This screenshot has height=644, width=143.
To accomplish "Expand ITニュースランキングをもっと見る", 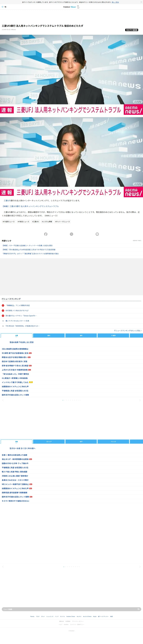I will coord(128,331).
